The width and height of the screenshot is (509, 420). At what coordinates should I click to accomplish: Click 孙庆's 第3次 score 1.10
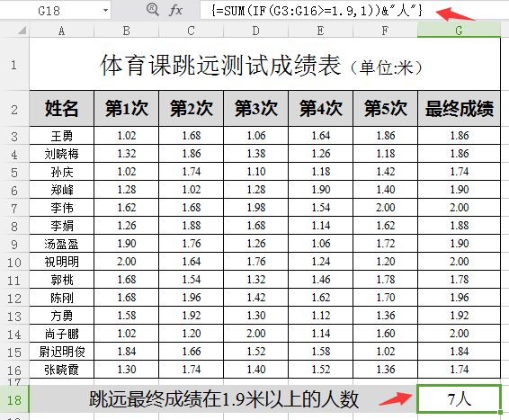255,172
